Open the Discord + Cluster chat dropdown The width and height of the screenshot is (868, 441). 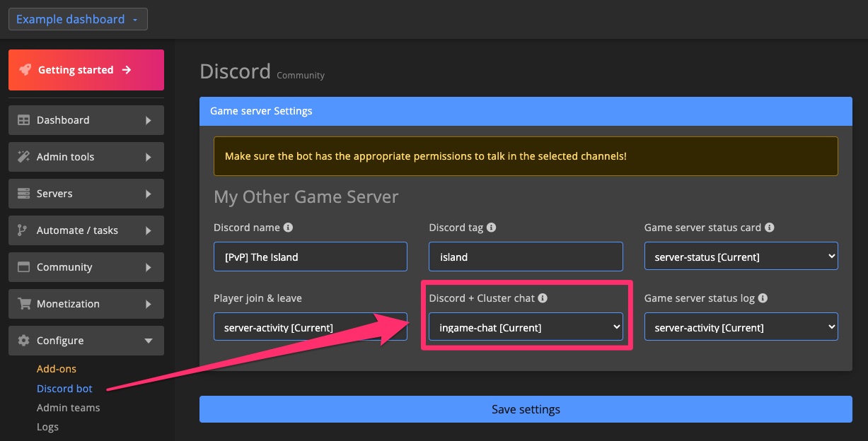pyautogui.click(x=526, y=327)
